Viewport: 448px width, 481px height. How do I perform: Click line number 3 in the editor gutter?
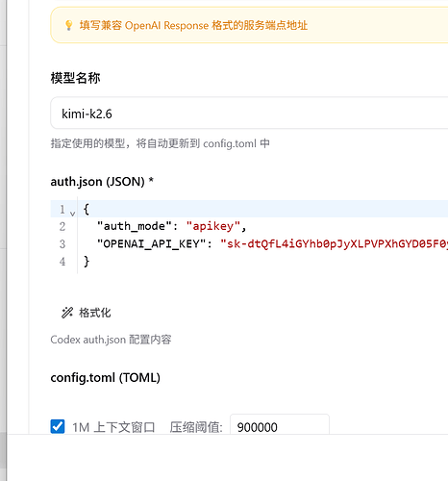click(62, 244)
